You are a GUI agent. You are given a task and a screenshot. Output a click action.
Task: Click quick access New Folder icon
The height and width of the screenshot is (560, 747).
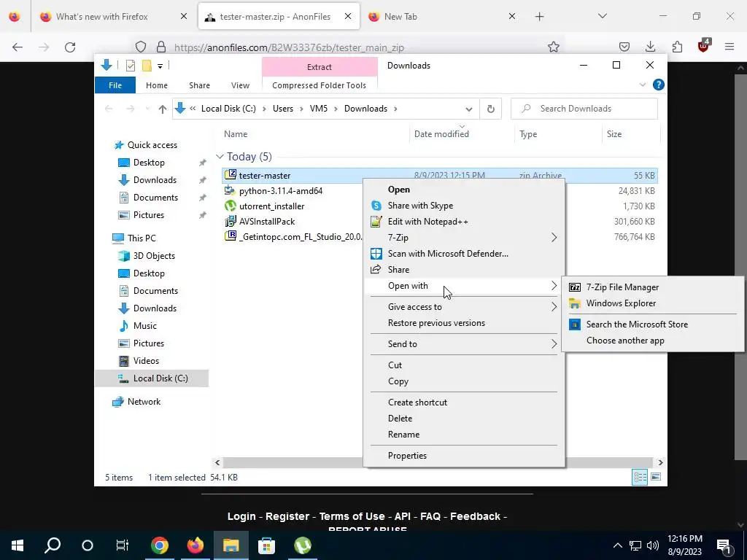[x=147, y=66]
